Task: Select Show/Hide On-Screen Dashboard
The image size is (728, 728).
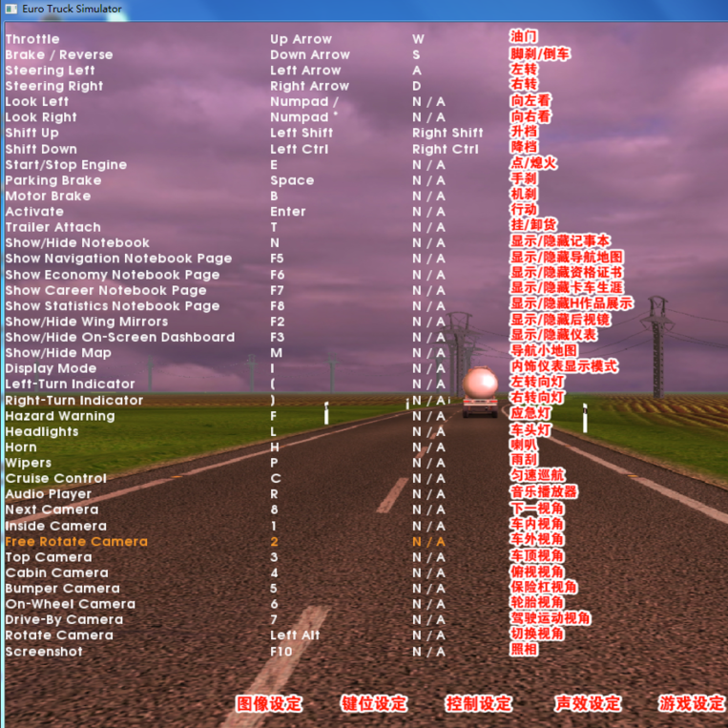Action: tap(120, 337)
